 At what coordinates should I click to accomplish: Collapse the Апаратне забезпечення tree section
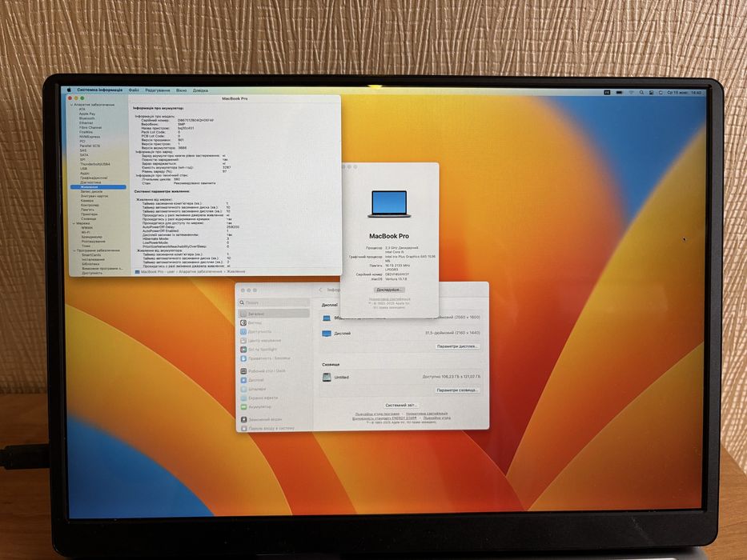(x=72, y=104)
